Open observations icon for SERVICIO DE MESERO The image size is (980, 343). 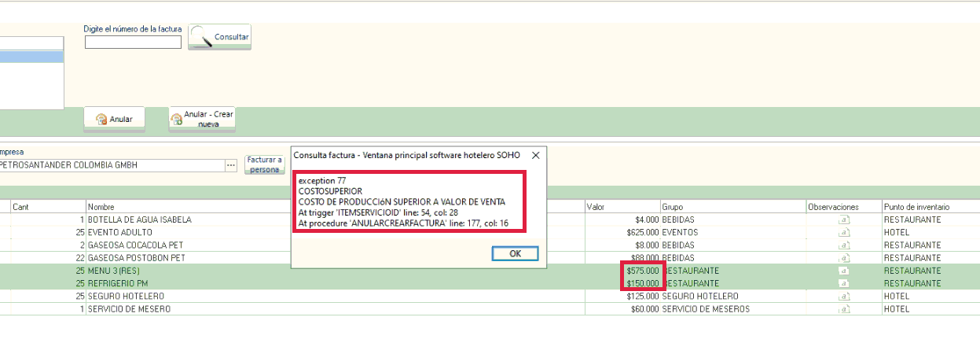(x=844, y=309)
